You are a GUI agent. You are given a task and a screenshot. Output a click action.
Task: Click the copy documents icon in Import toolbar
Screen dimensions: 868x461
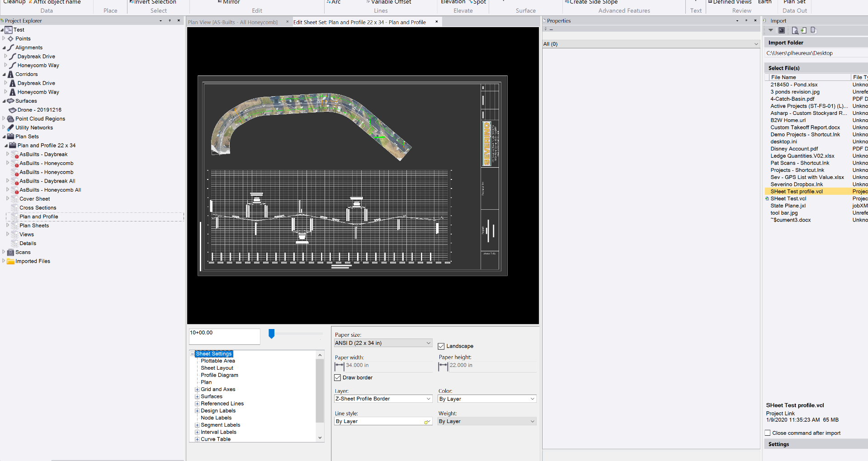pos(813,30)
